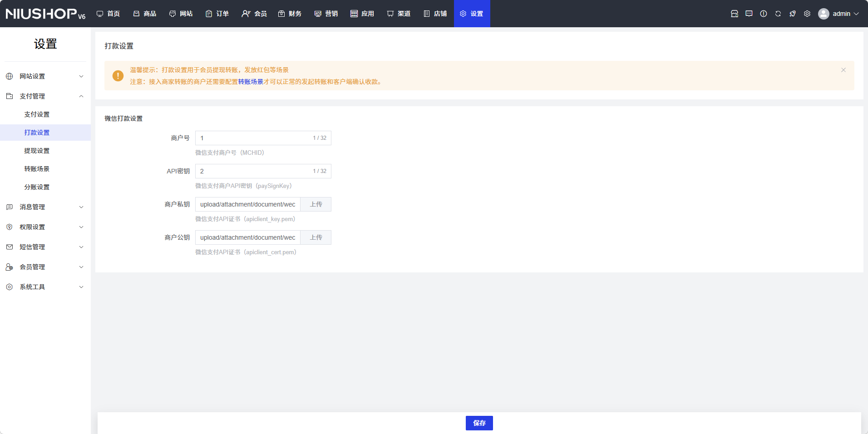Viewport: 868px width, 434px height.
Task: Click the exclamation info circle icon
Action: coord(763,14)
